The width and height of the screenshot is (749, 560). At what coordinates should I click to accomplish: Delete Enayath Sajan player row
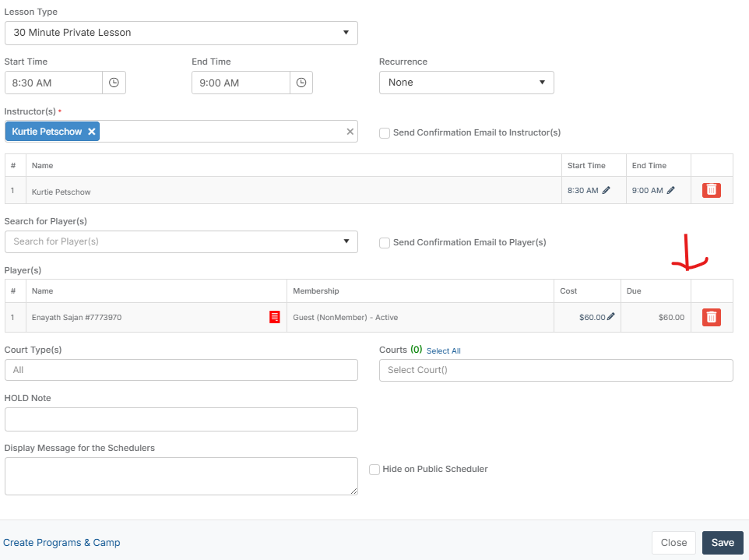click(712, 317)
